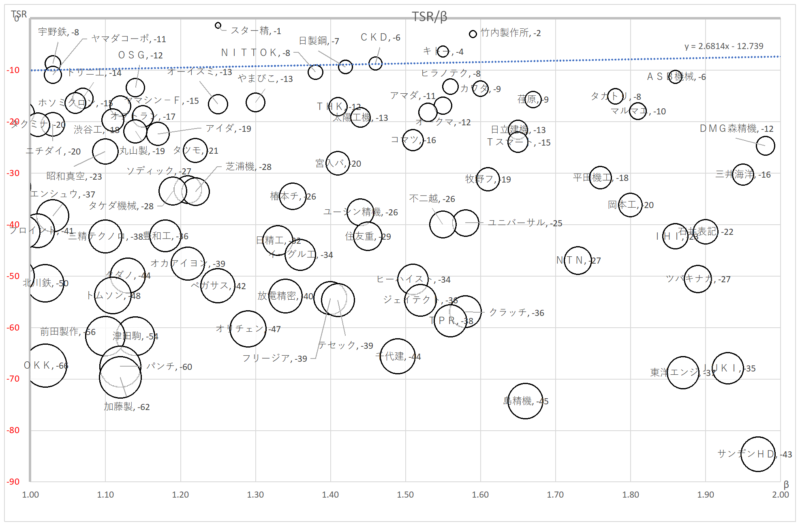Screen dimensions: 800x526
Task: Click the マルマエ, -10 label
Action: tap(638, 112)
